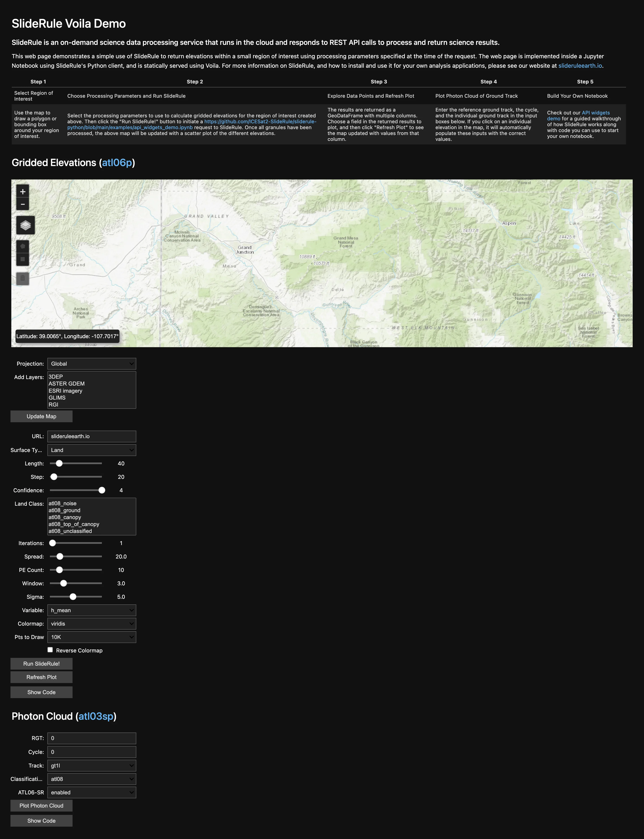The width and height of the screenshot is (644, 839).
Task: Click the URL input field
Action: pyautogui.click(x=92, y=436)
